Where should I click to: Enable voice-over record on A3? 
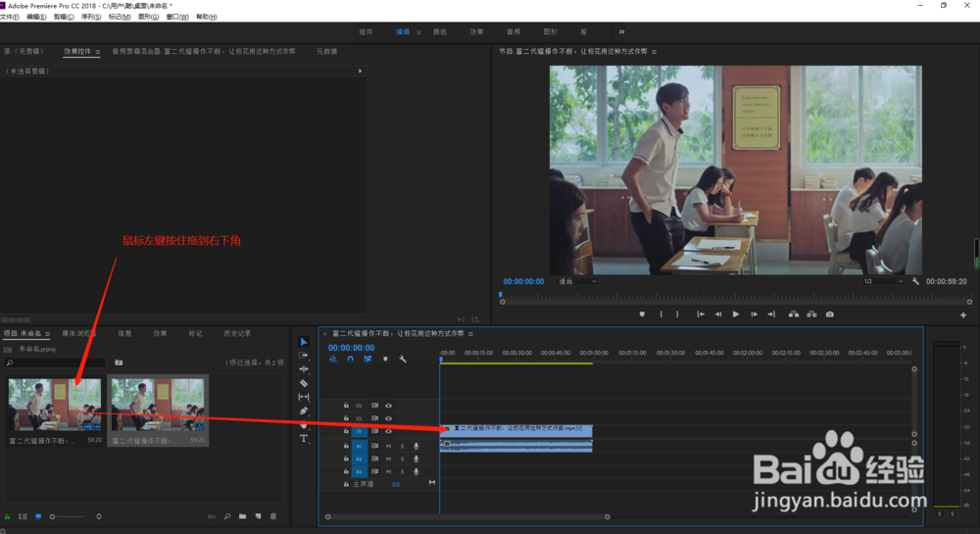(416, 472)
